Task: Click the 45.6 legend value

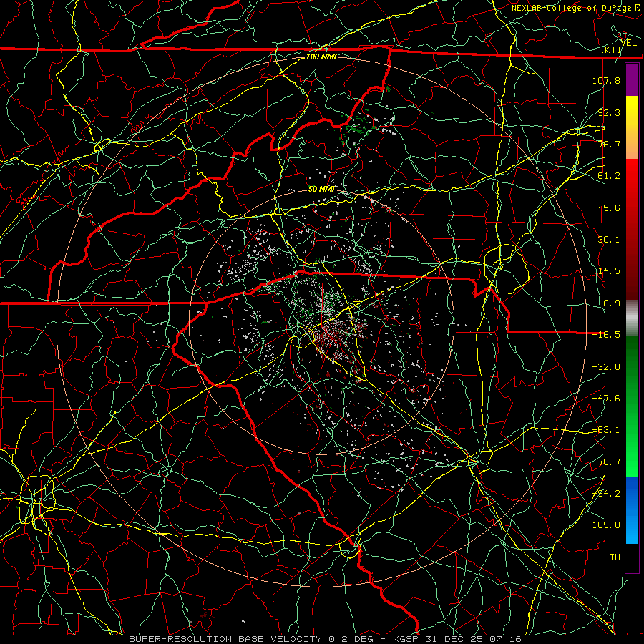Action: 609,208
